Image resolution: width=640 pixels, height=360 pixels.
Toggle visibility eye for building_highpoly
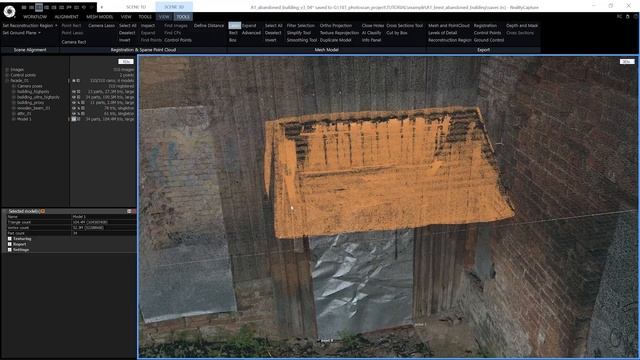click(x=74, y=92)
